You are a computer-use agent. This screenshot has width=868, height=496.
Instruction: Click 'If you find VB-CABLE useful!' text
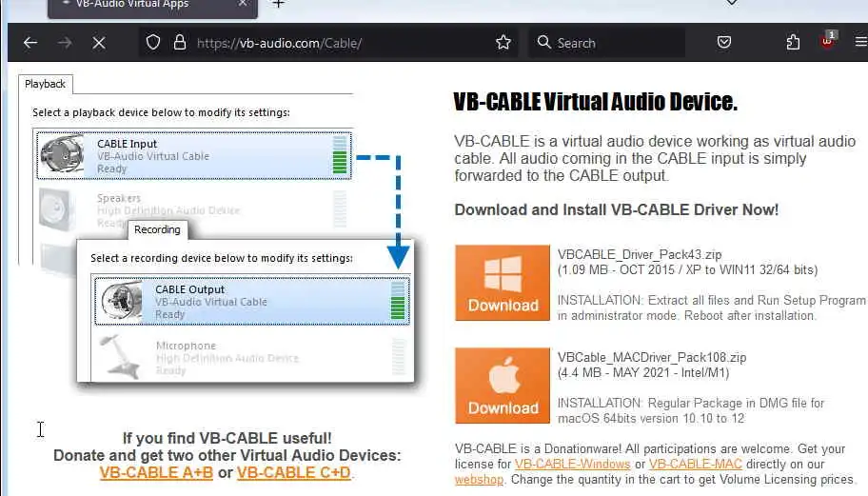(227, 439)
